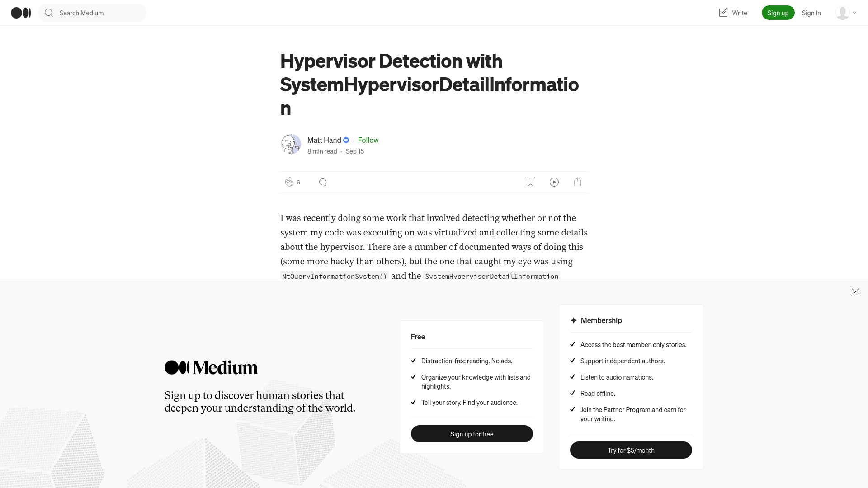
Task: Click the Medium home logo icon
Action: pyautogui.click(x=20, y=13)
